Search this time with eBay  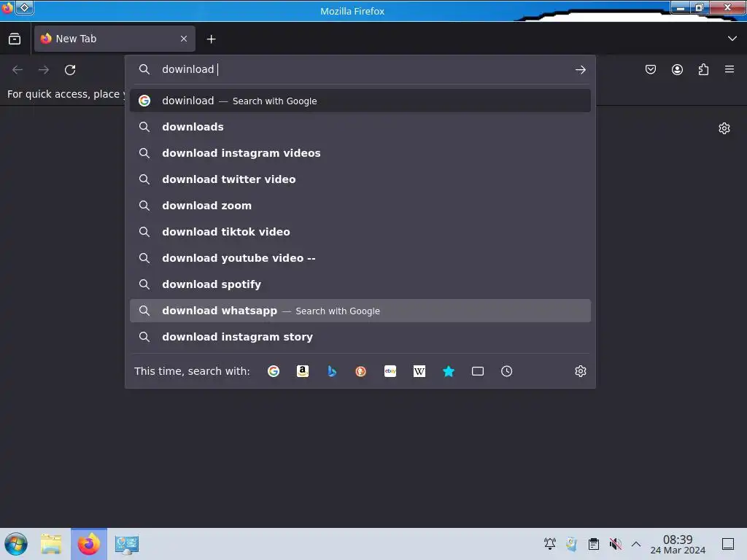[390, 371]
